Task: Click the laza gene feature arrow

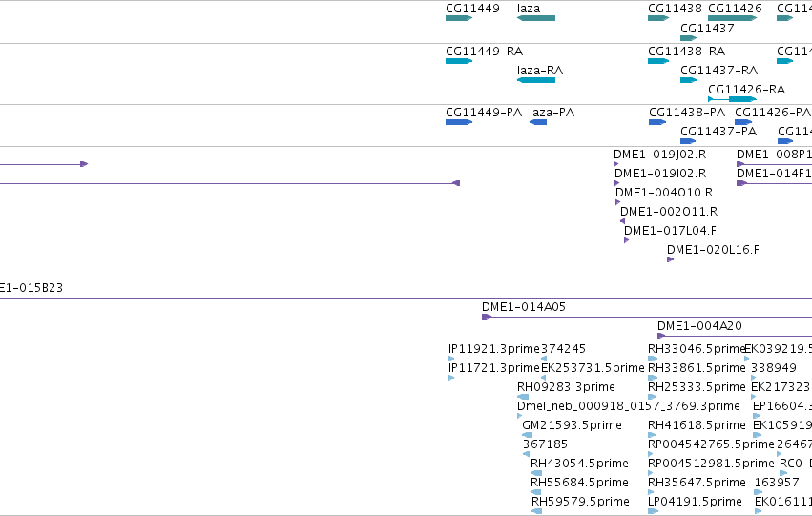Action: pyautogui.click(x=536, y=18)
